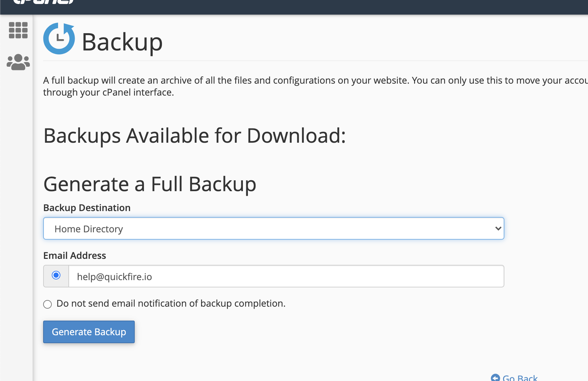Screen dimensions: 588x381
Task: Open the User Manager people icon
Action: pyautogui.click(x=18, y=62)
